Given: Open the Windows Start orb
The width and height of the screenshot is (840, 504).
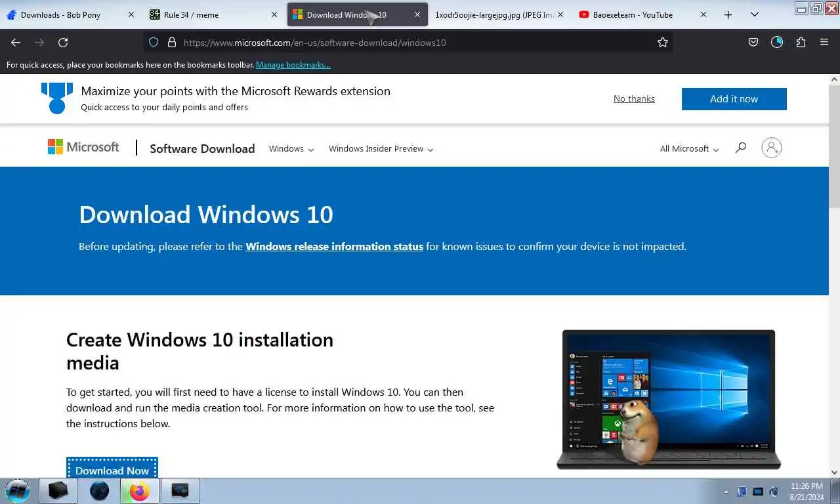Looking at the screenshot, I should [18, 491].
